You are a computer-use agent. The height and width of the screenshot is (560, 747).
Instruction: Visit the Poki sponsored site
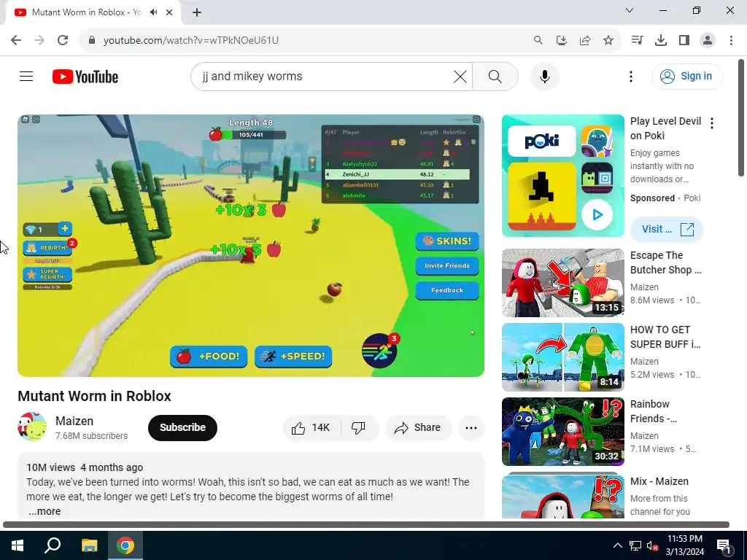[x=667, y=229]
